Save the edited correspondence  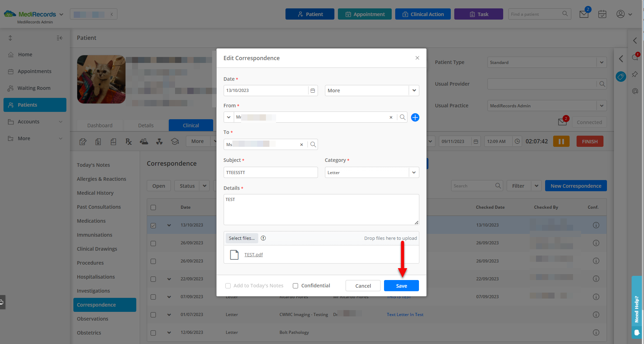pyautogui.click(x=401, y=286)
